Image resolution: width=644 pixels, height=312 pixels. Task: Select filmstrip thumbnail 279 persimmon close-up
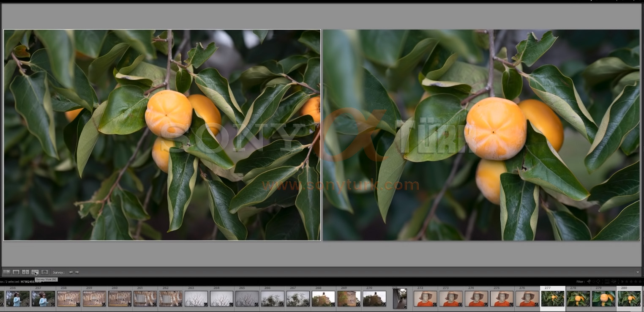(x=603, y=299)
